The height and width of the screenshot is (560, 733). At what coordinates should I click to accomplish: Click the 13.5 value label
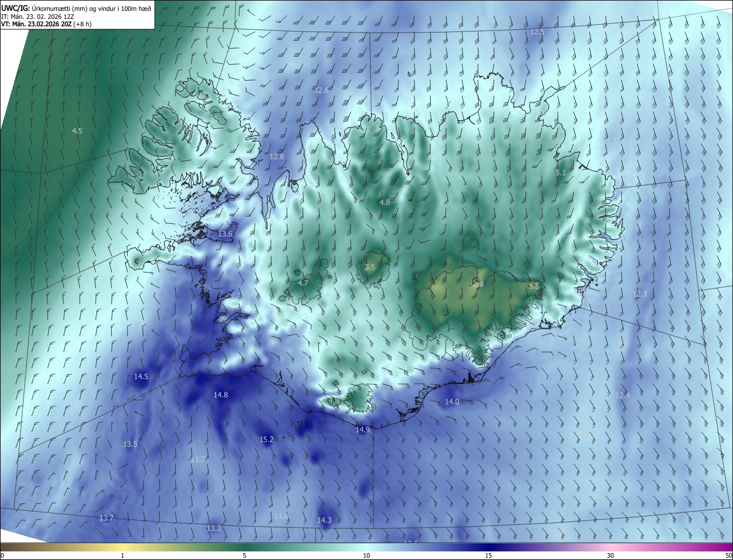coord(130,444)
